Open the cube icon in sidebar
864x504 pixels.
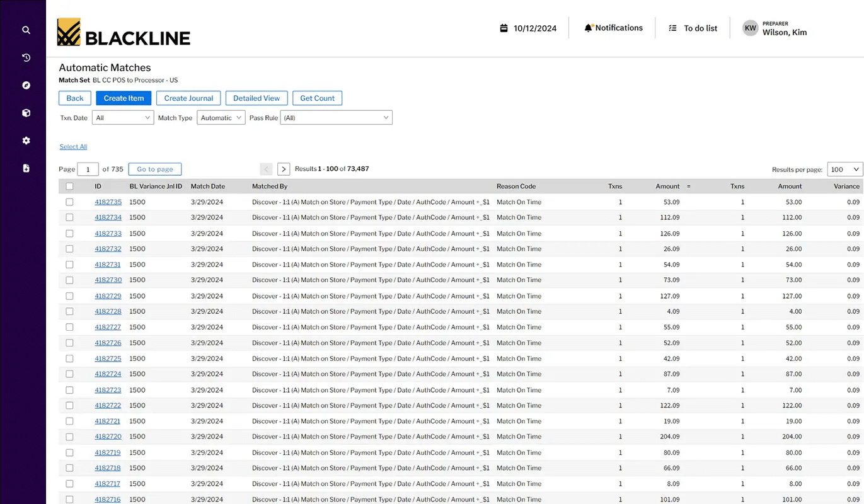tap(26, 113)
